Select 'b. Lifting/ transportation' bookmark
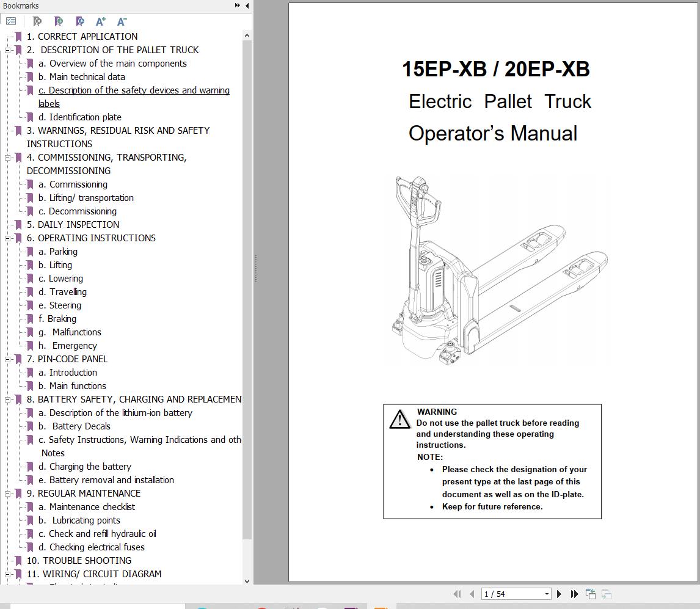700x609 pixels. [86, 198]
